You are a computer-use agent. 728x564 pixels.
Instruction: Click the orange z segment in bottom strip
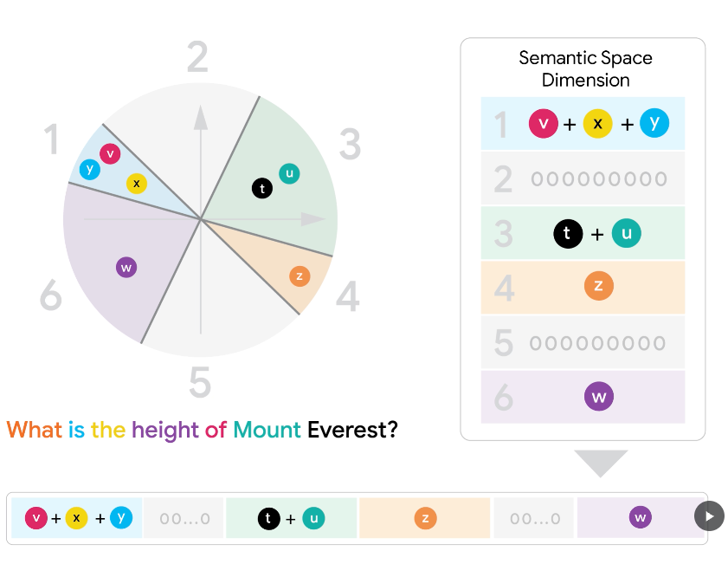[424, 518]
